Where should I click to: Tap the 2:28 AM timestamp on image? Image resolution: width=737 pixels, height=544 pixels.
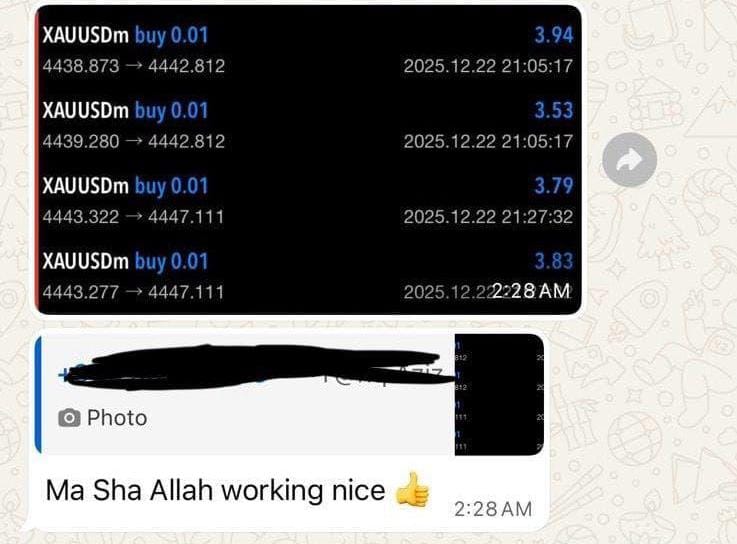(x=531, y=291)
